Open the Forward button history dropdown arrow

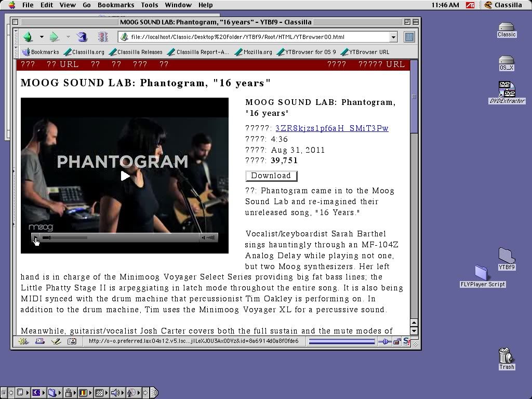pos(68,37)
